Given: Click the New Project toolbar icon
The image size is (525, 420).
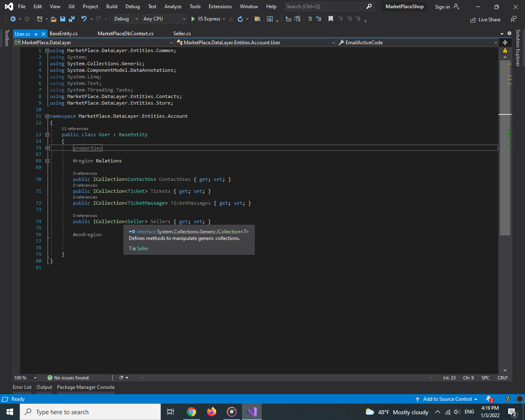Looking at the screenshot, I should [40, 19].
